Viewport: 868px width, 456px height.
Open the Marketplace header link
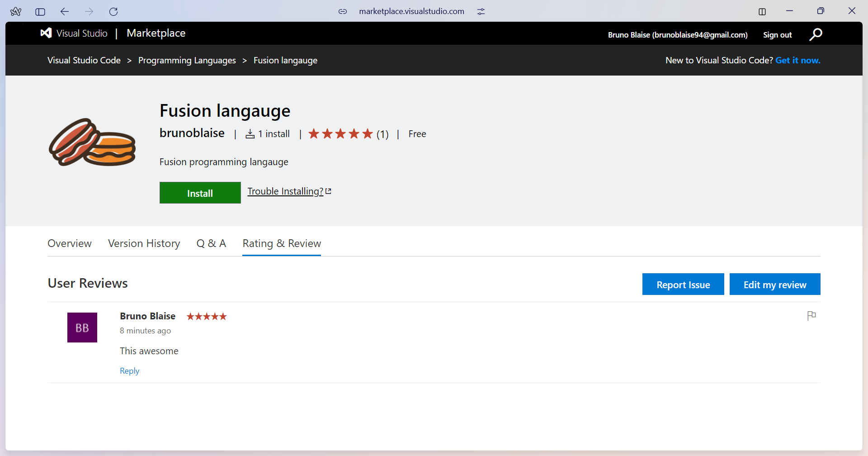tap(156, 33)
